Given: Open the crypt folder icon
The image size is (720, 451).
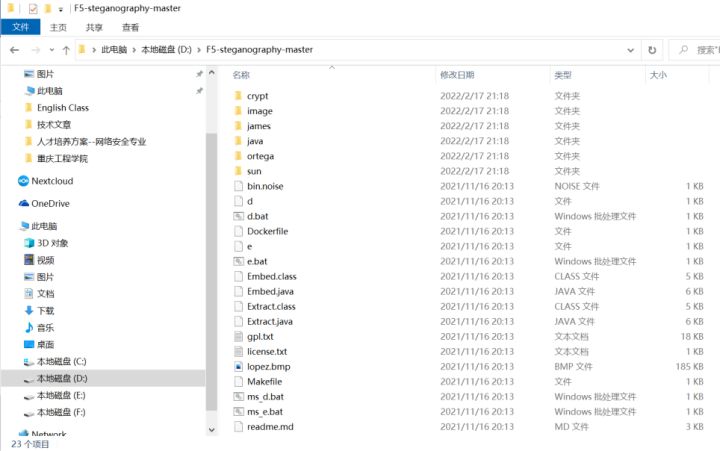Looking at the screenshot, I should [x=238, y=96].
